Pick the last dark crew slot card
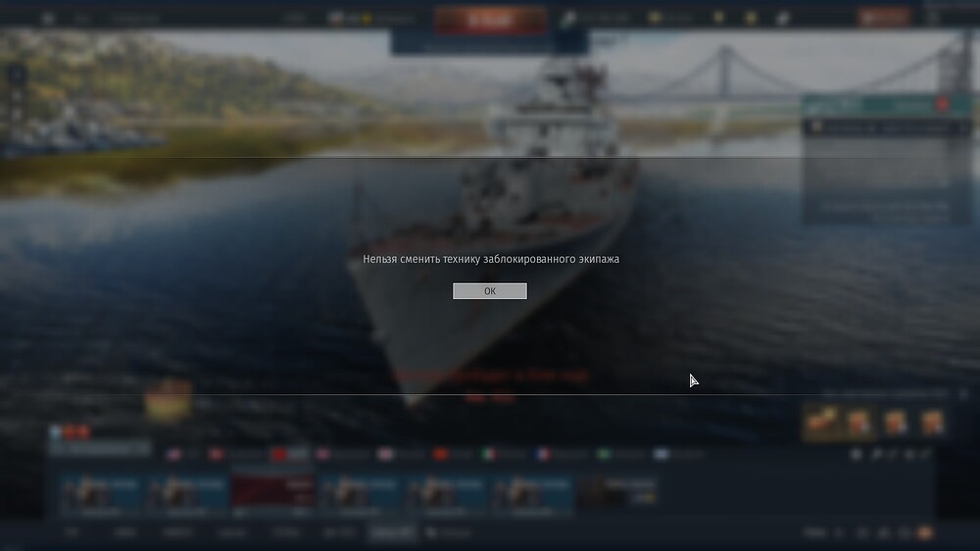The image size is (980, 551). click(x=617, y=491)
